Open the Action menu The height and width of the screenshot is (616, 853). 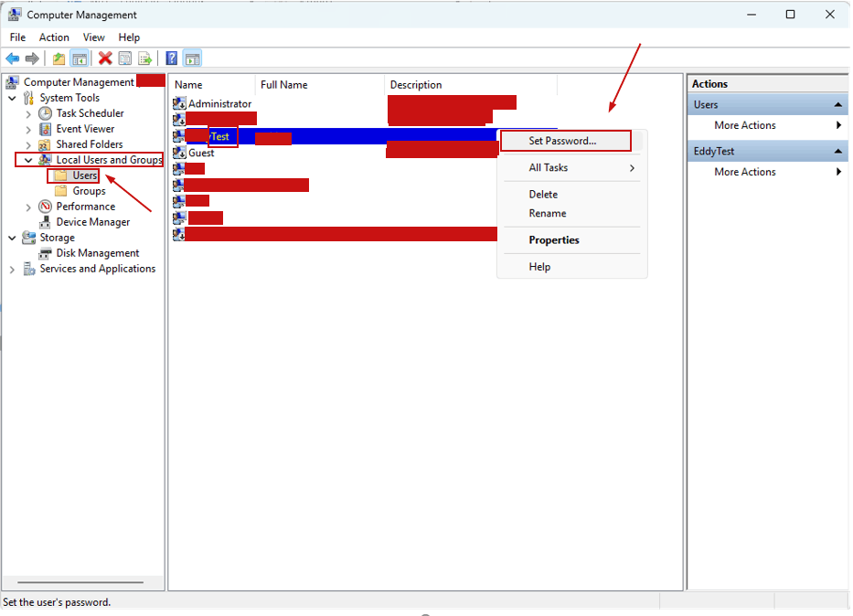click(x=54, y=37)
